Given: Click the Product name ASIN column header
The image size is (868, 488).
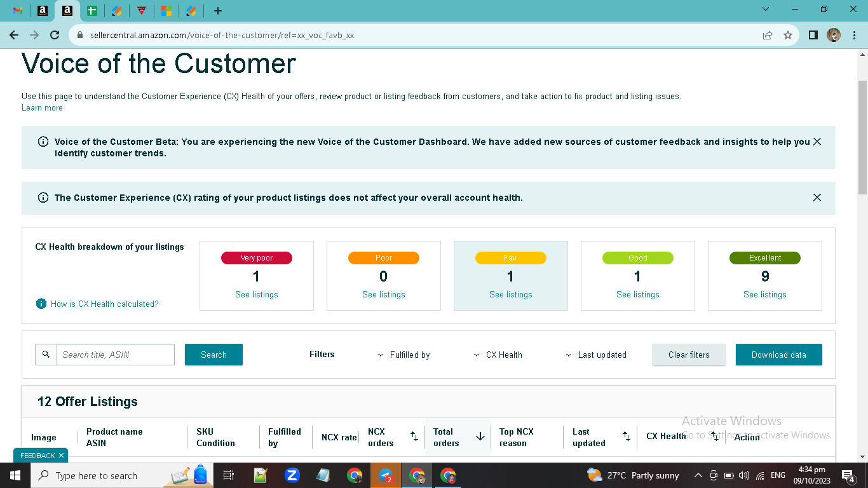Looking at the screenshot, I should (x=114, y=437).
